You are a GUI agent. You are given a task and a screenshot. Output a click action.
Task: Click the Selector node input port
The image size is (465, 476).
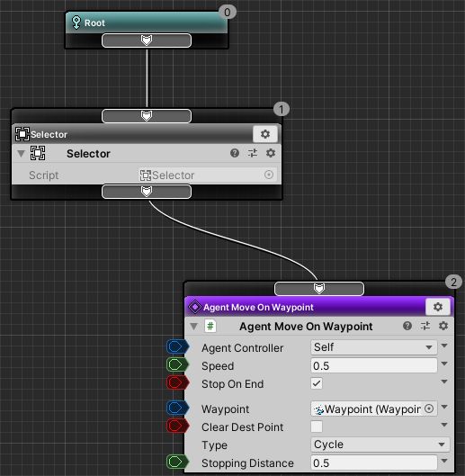tap(147, 116)
